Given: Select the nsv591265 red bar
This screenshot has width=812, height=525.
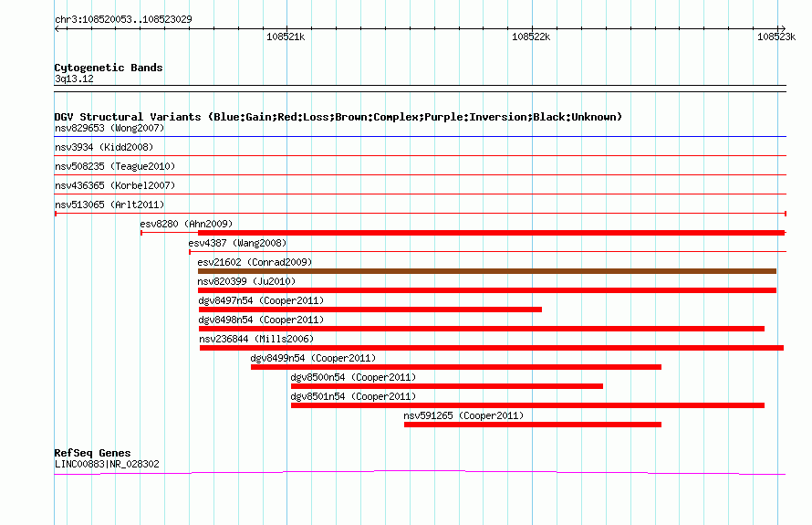Looking at the screenshot, I should click(x=533, y=425).
